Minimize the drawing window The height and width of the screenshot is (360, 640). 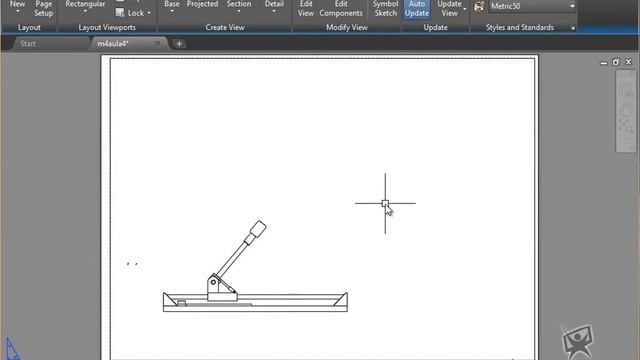[604, 62]
